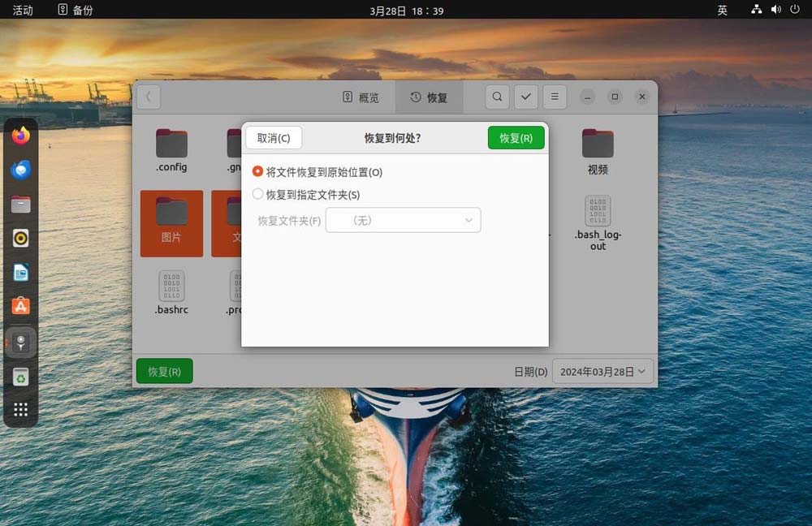Select restore files to original location
Screen dimensions: 812x526
258,172
